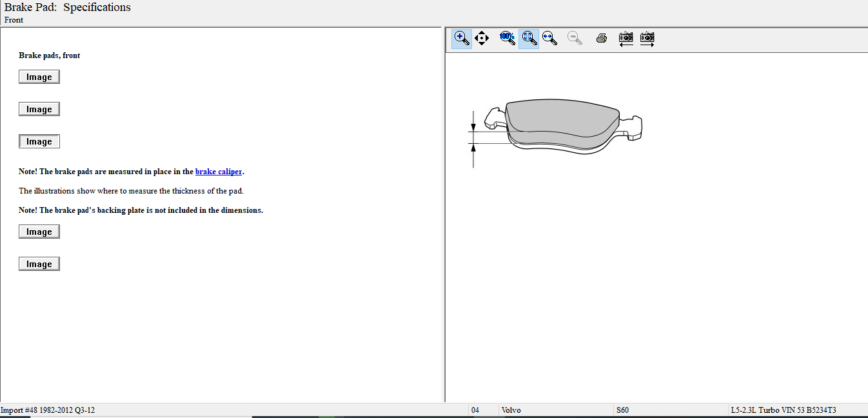Image resolution: width=868 pixels, height=418 pixels.
Task: Click the fit image to window magnifier
Action: tap(529, 38)
